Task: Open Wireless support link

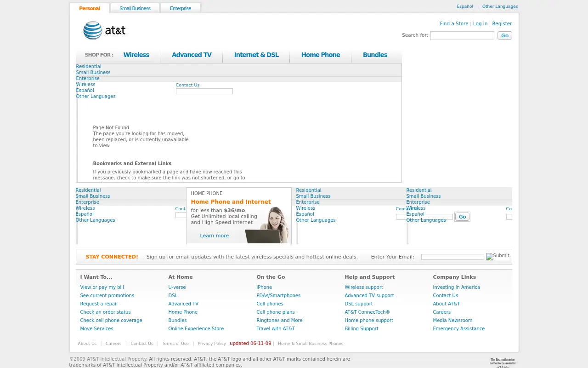Action: point(364,287)
